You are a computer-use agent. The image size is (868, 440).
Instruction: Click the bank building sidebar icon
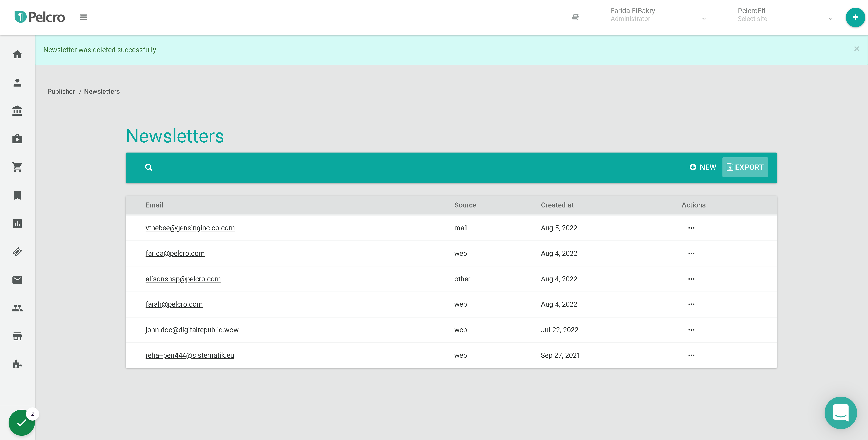click(x=17, y=111)
